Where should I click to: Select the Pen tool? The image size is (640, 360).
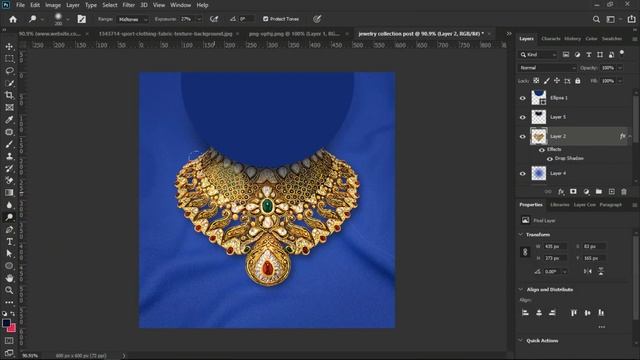click(x=9, y=229)
